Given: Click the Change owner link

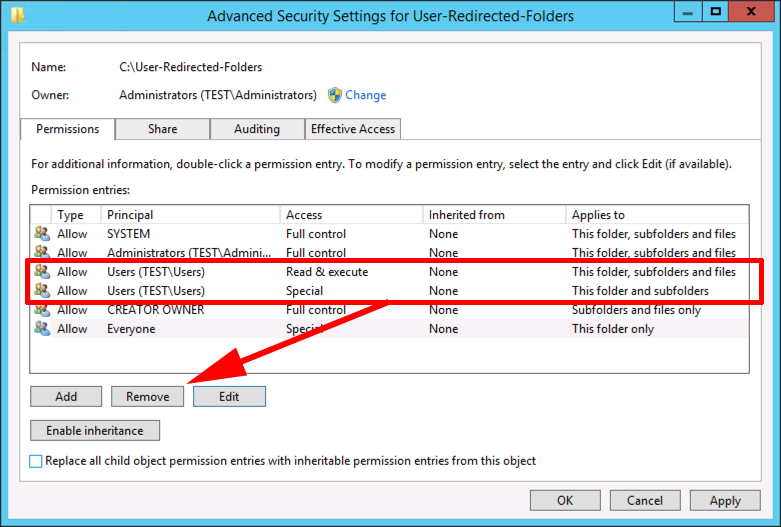Looking at the screenshot, I should 366,95.
